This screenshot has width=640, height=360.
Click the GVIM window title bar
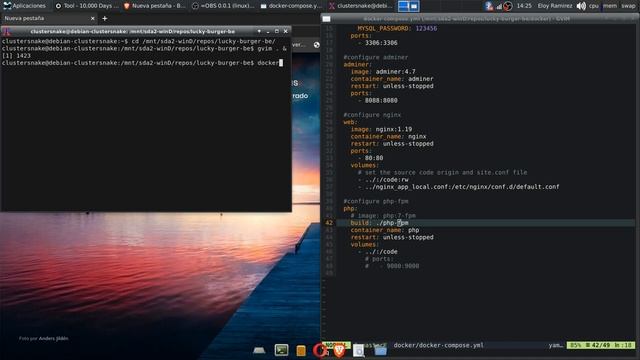(x=466, y=19)
